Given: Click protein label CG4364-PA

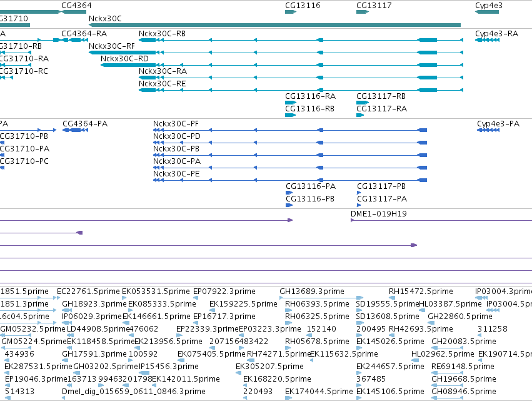Looking at the screenshot, I should [85, 124].
